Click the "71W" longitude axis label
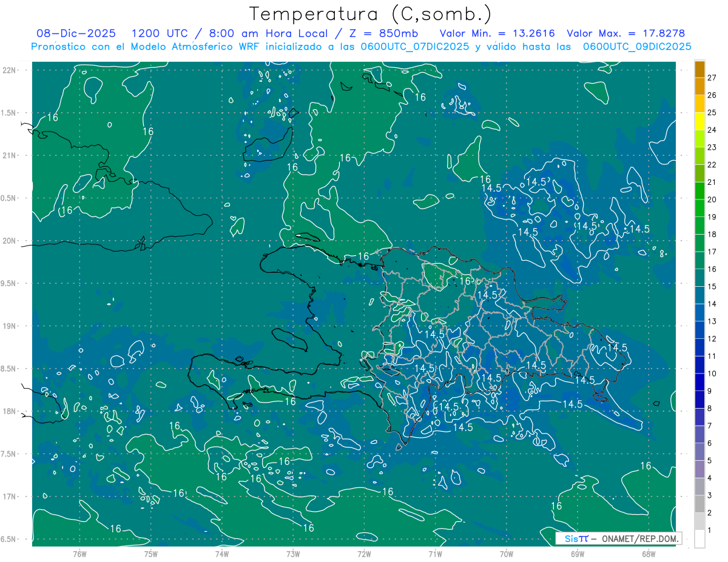This screenshot has width=728, height=562. [x=435, y=554]
